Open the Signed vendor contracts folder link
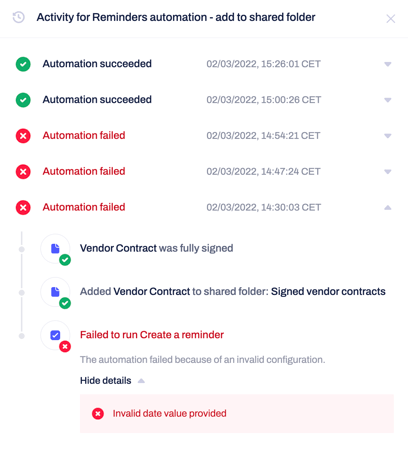Viewport: 408px width, 454px height. coord(328,291)
